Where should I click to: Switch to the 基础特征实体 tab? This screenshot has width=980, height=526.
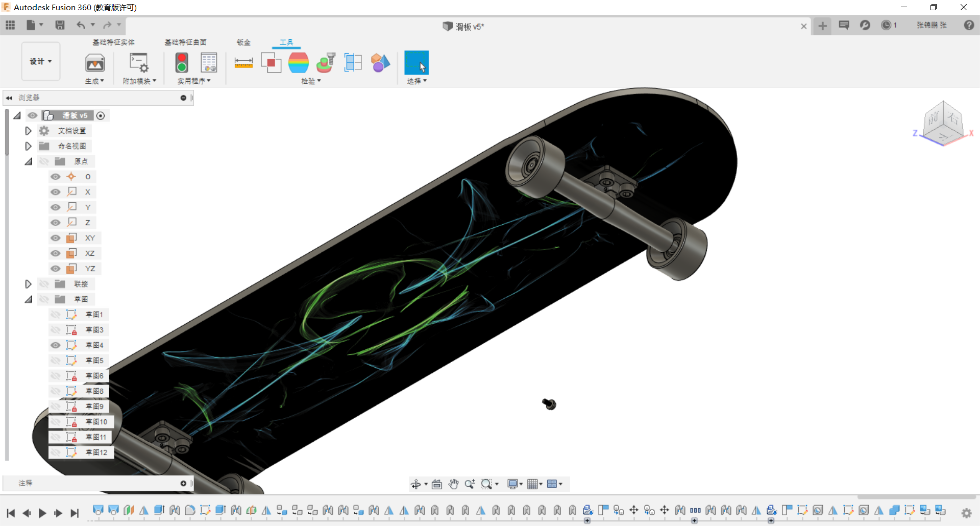[x=113, y=42]
